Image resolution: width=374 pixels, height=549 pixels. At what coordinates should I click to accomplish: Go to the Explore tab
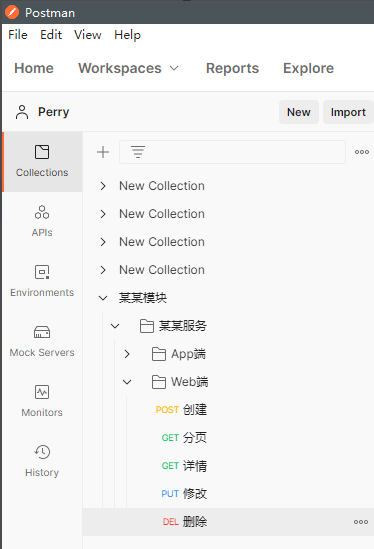pos(309,68)
